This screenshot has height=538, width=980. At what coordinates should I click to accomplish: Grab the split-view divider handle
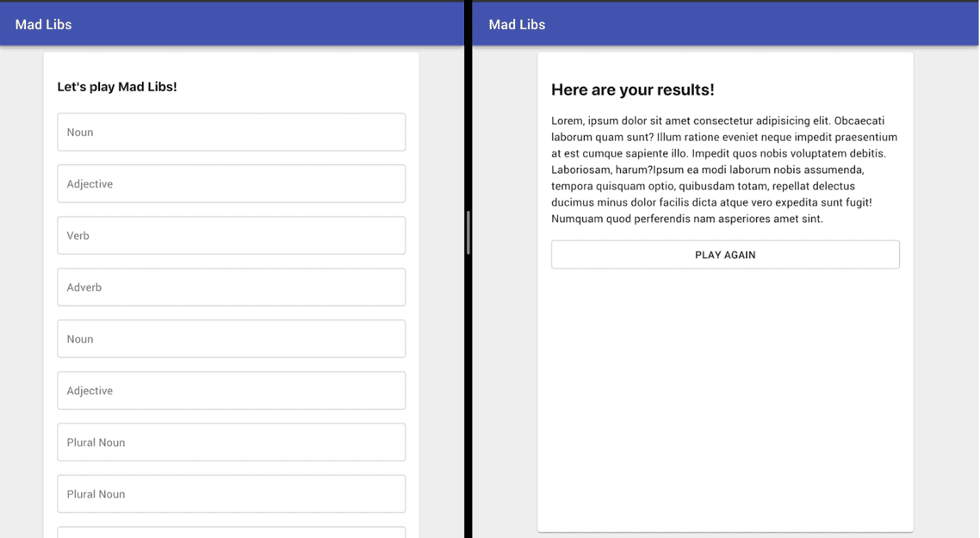coord(468,232)
